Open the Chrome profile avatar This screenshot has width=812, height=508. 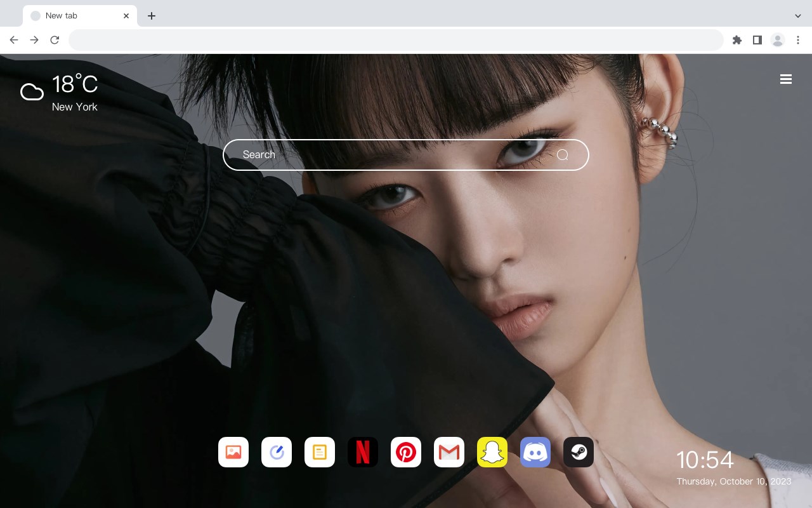coord(778,40)
